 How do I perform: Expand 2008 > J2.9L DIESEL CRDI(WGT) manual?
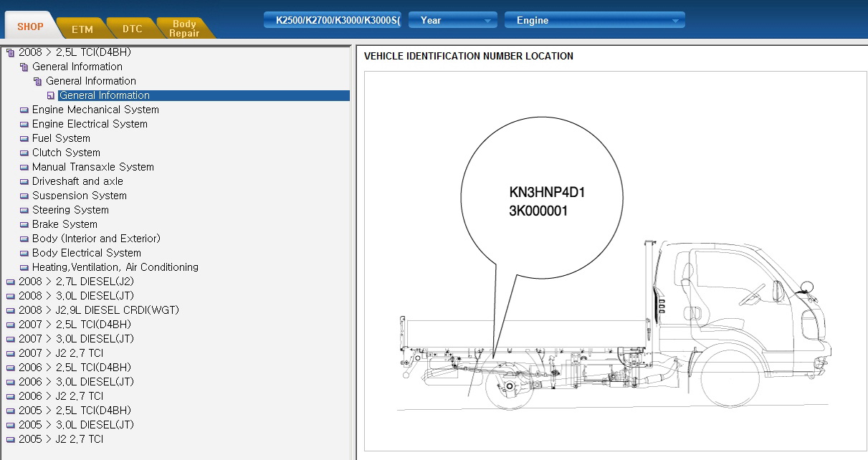[x=99, y=310]
